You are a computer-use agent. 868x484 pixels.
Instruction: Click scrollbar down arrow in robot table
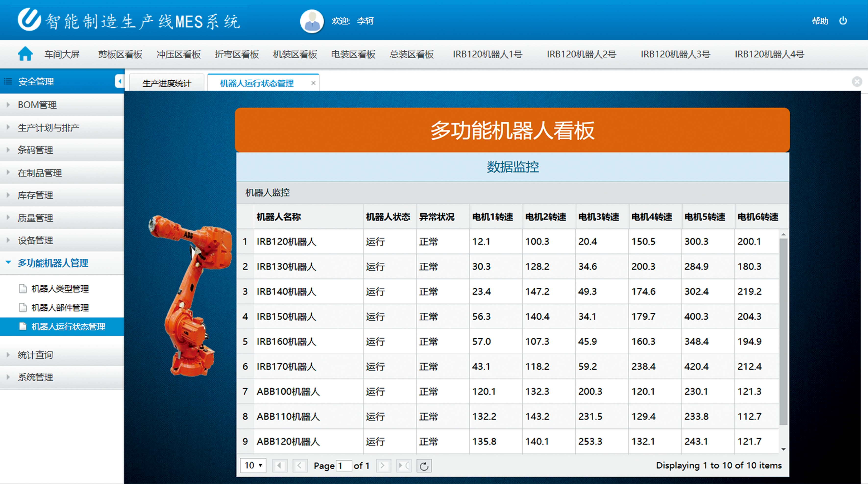pyautogui.click(x=783, y=449)
